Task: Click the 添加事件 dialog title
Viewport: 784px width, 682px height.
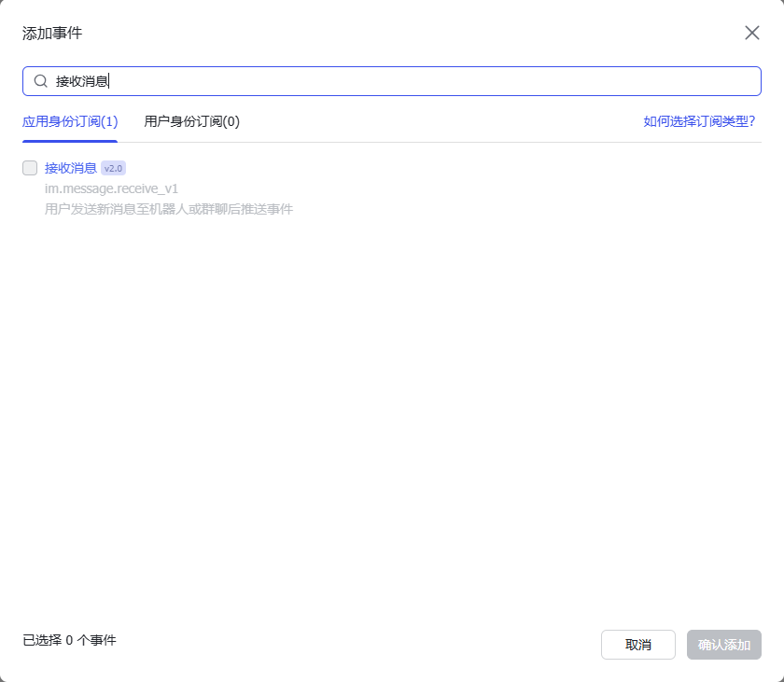Action: tap(51, 33)
